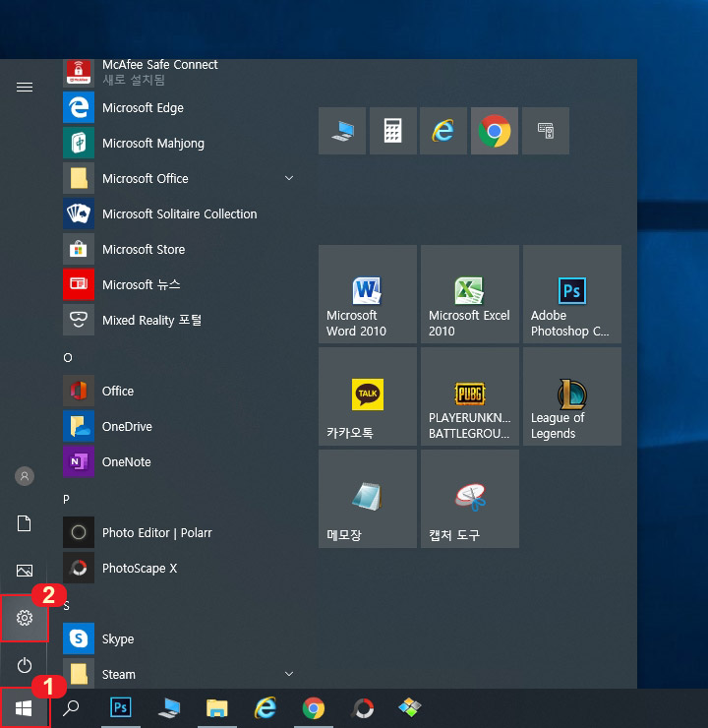
Task: Open Microsoft 뉴스 app
Action: [180, 284]
